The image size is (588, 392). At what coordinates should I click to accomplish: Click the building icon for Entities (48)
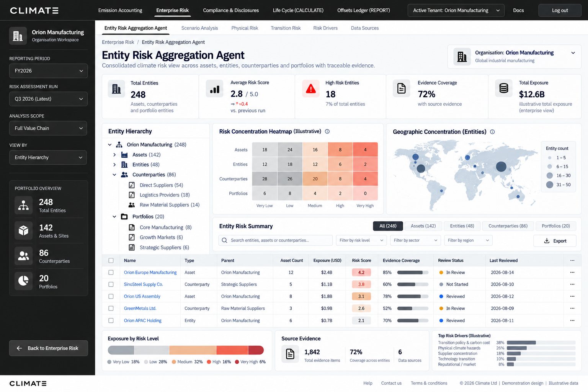(124, 165)
